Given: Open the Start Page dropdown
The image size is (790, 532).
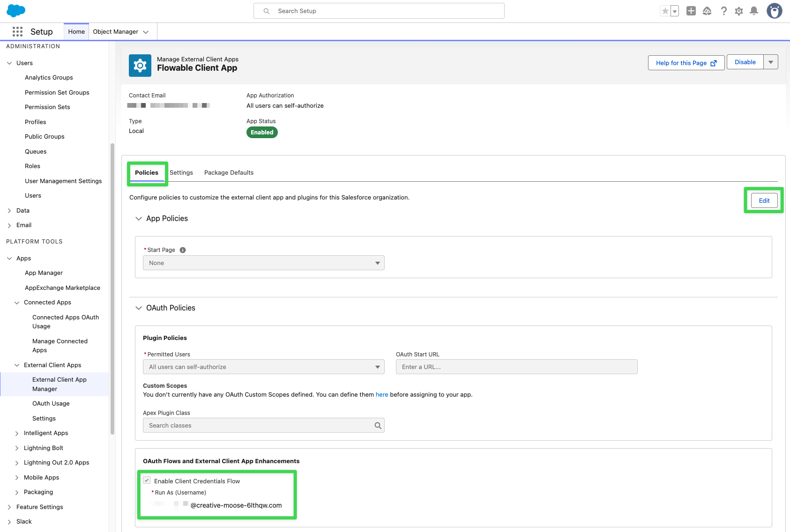Looking at the screenshot, I should pyautogui.click(x=377, y=263).
